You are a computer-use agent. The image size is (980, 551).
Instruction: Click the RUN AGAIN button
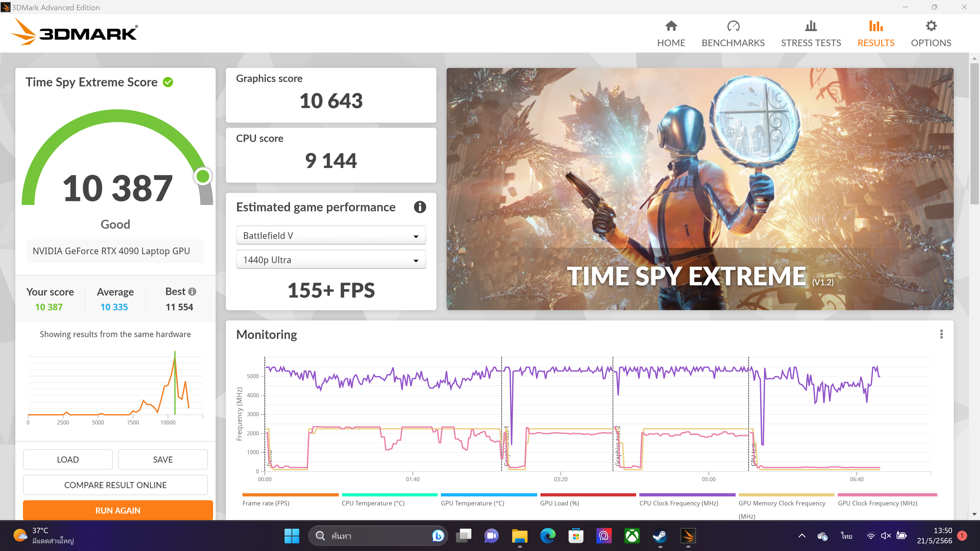click(x=118, y=510)
